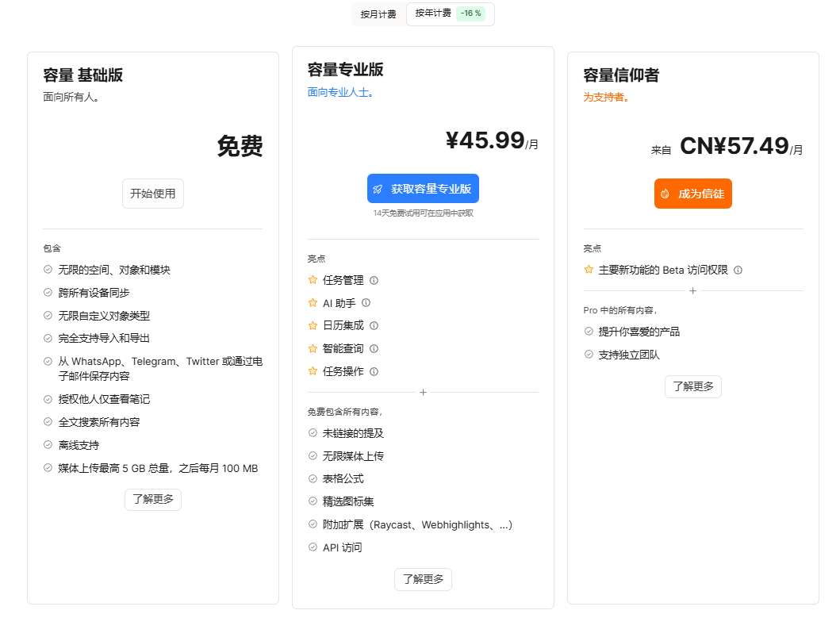Click info icon beside Beta 访问权限
Screen dimensions: 840x618
pos(738,270)
